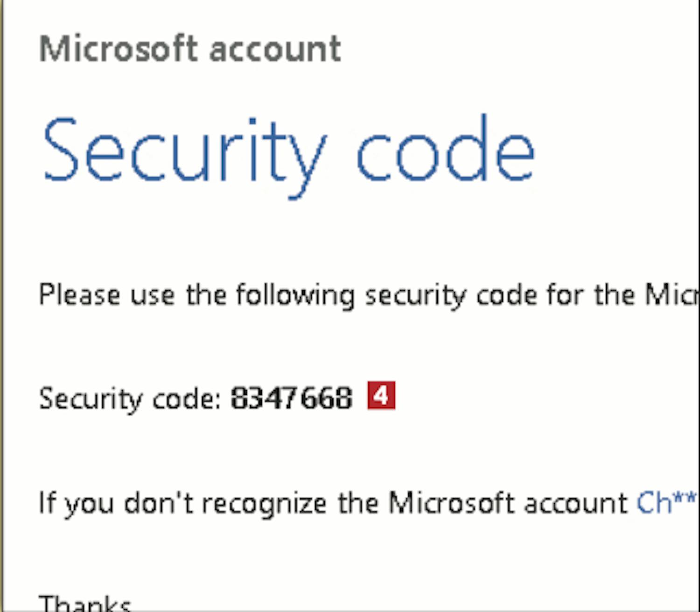Viewport: 700px width, 612px height.
Task: Click the Thanks text at the bottom
Action: [85, 604]
